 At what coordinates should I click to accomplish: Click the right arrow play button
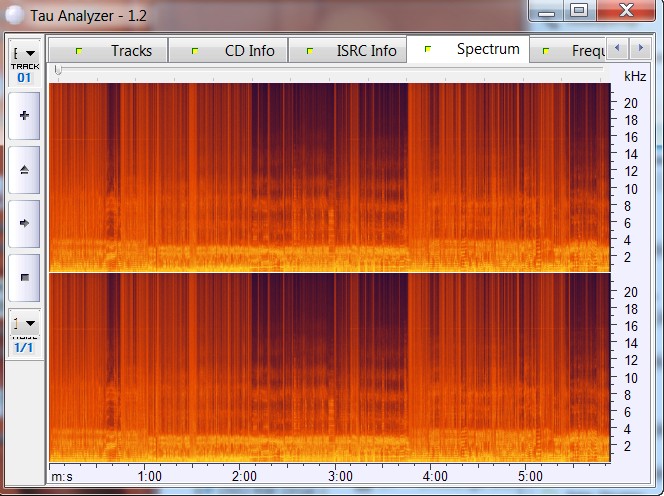tap(24, 223)
